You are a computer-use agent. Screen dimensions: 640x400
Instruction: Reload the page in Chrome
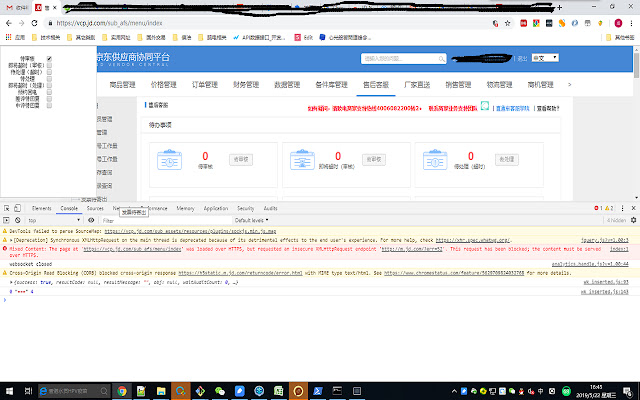34,23
